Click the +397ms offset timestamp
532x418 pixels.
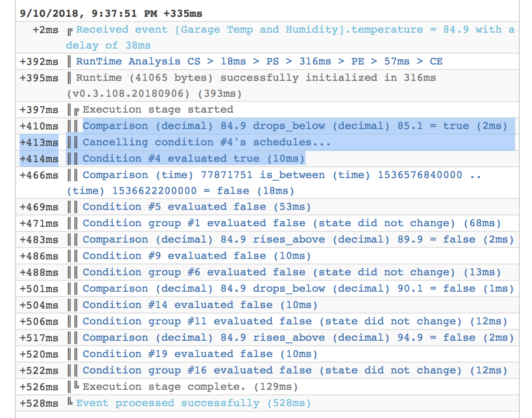coord(39,110)
